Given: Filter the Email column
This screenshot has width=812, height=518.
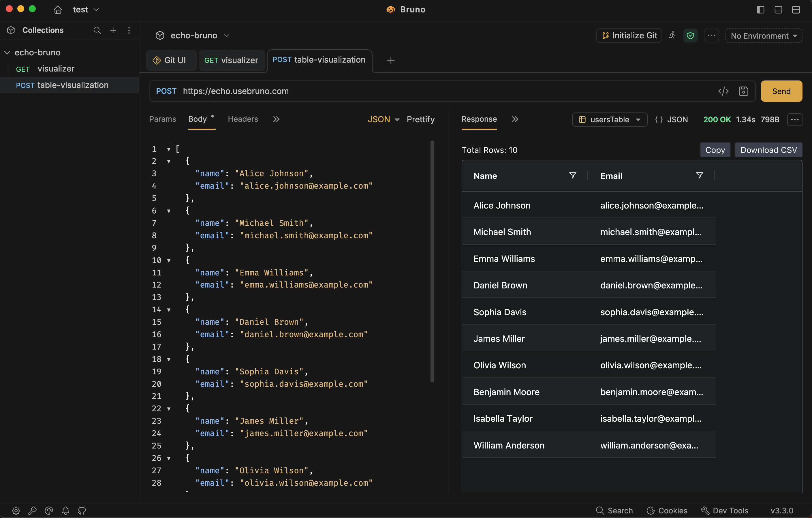Looking at the screenshot, I should 700,175.
